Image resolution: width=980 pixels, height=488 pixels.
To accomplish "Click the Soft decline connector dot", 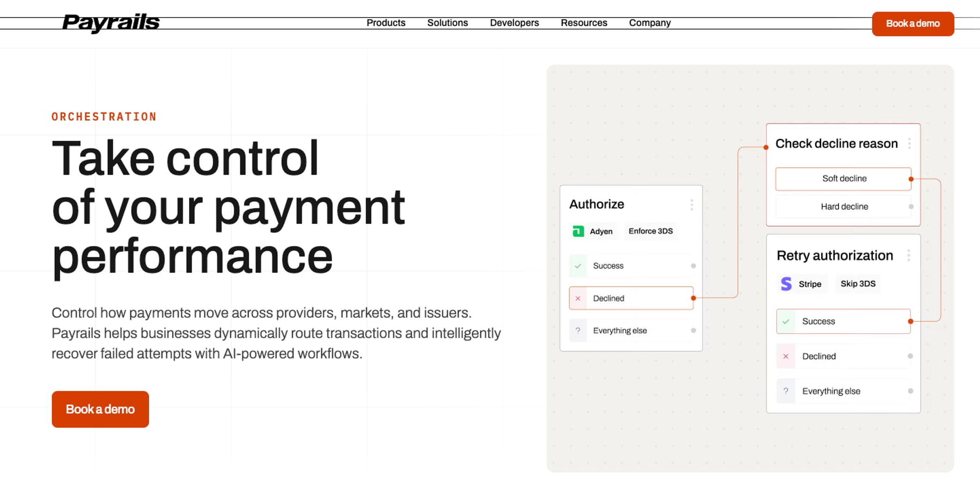I will coord(911,179).
